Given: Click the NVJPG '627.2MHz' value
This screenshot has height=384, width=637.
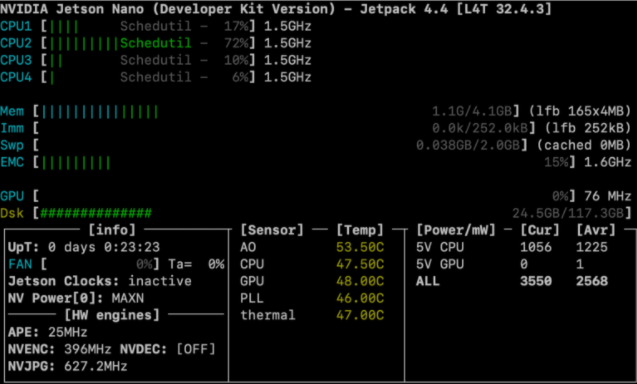Looking at the screenshot, I should (96, 367).
